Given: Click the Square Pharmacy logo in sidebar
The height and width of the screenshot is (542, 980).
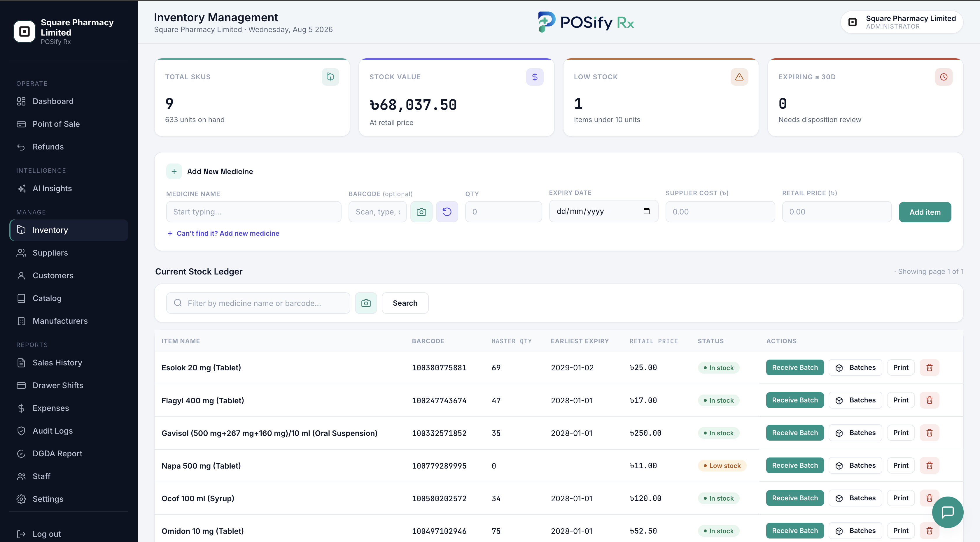Looking at the screenshot, I should 24,31.
